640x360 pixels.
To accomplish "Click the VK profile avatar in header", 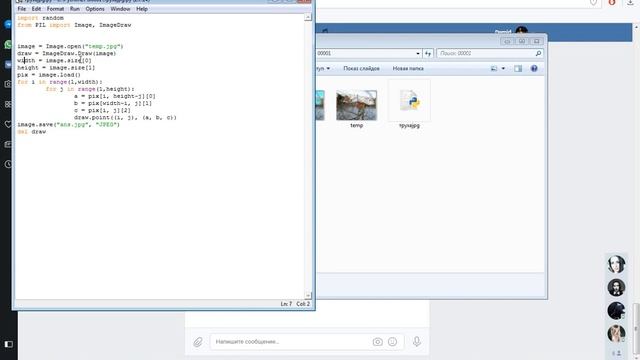I will coord(522,30).
